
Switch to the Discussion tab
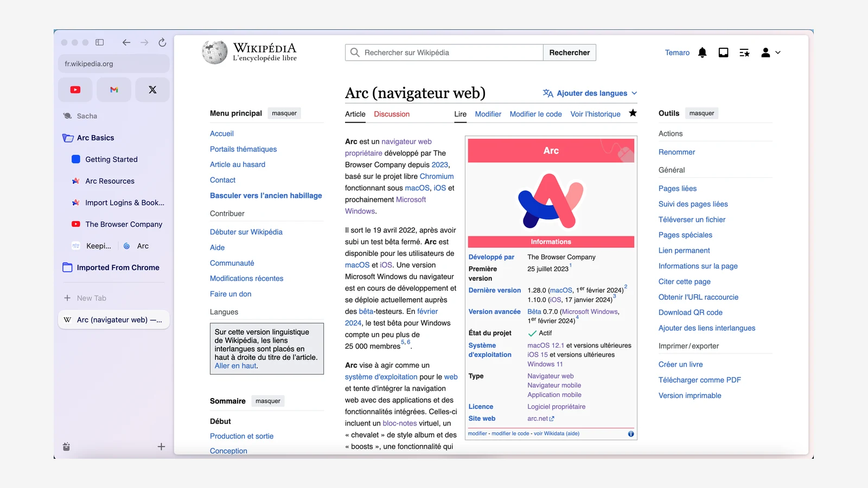coord(392,114)
